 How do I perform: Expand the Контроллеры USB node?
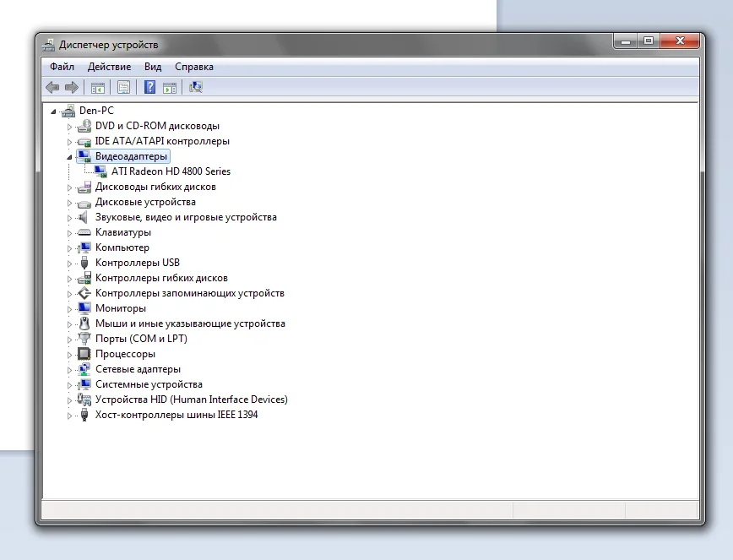(69, 264)
